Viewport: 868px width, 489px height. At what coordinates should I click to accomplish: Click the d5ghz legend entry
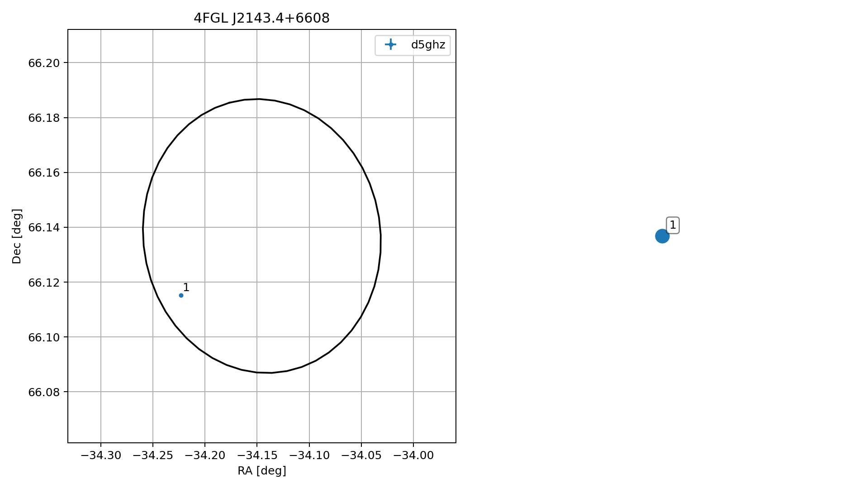click(x=413, y=45)
